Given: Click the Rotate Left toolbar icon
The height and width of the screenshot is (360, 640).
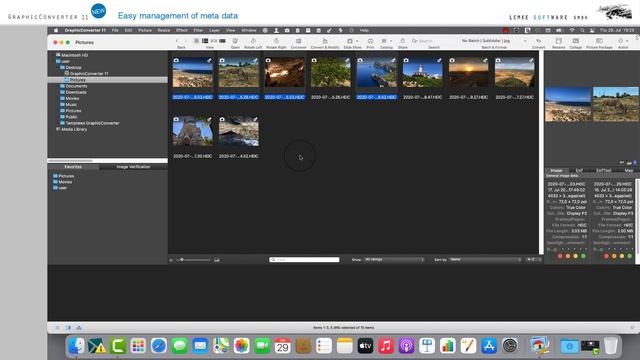Looking at the screenshot, I should click(x=253, y=41).
